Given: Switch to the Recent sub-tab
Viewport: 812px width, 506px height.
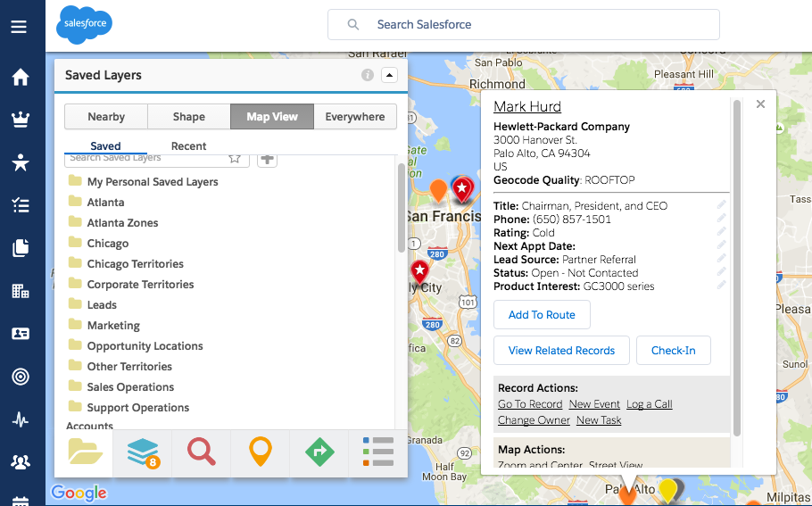Looking at the screenshot, I should tap(188, 146).
